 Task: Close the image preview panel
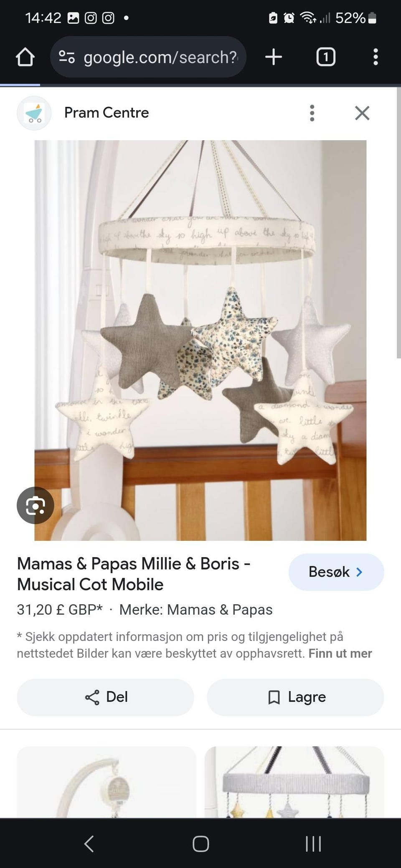coord(362,113)
